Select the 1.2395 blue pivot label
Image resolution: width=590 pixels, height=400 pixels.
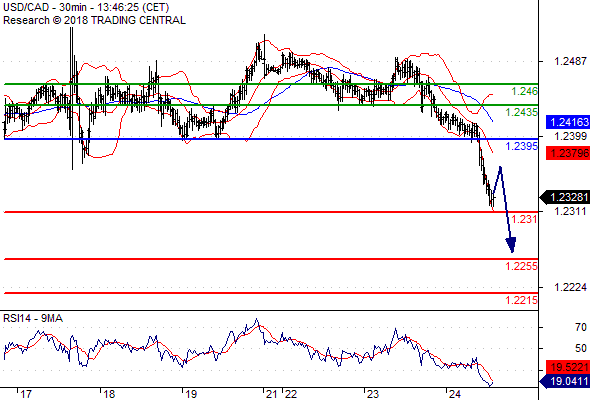521,146
